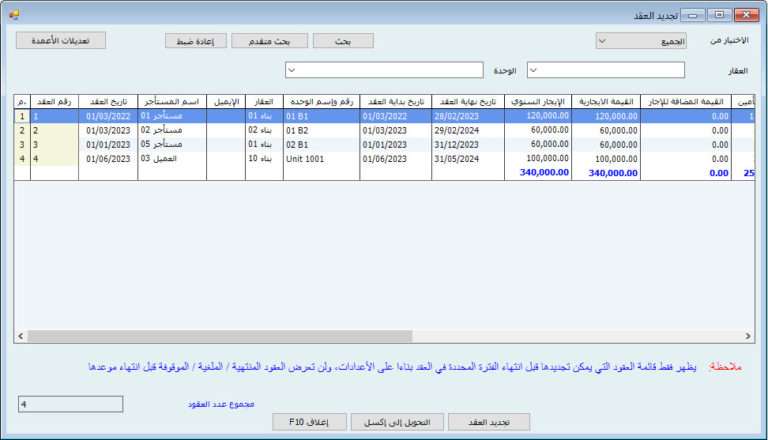Select the row for مستأجر 05
This screenshot has height=440, width=768.
tap(171, 144)
